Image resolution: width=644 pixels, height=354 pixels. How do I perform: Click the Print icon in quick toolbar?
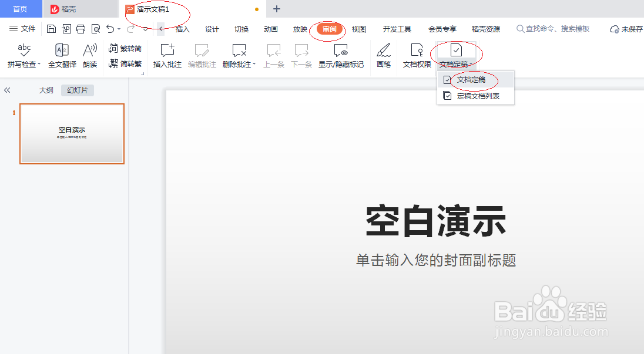pyautogui.click(x=81, y=29)
